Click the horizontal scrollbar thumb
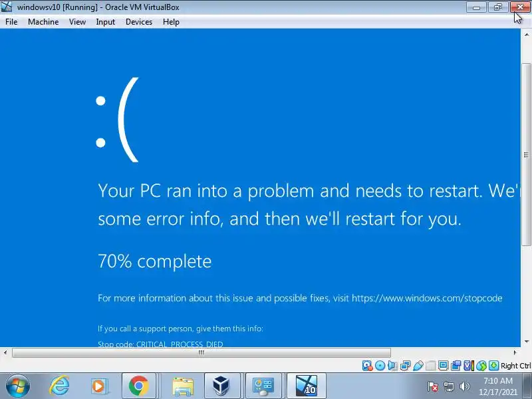Viewport: 532px width, 399px height. [x=201, y=352]
